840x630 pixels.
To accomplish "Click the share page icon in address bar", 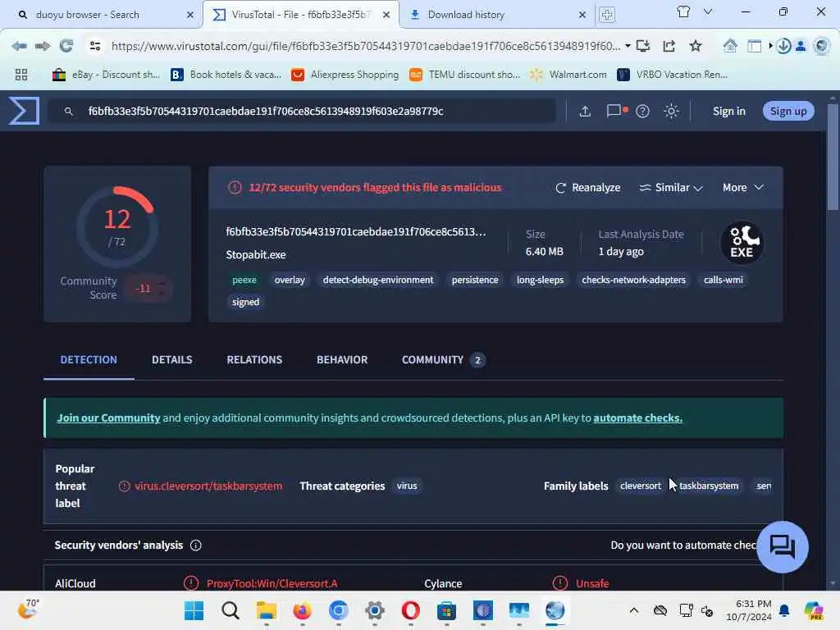I will (x=669, y=46).
